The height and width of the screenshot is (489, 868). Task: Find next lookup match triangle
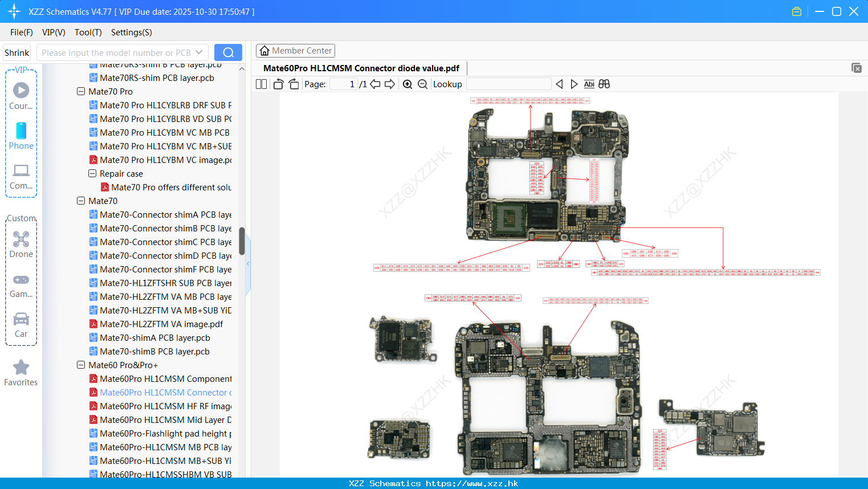[574, 84]
